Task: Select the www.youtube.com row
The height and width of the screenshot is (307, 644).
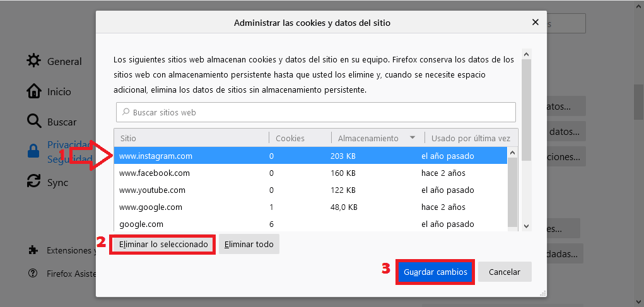Action: pyautogui.click(x=310, y=190)
